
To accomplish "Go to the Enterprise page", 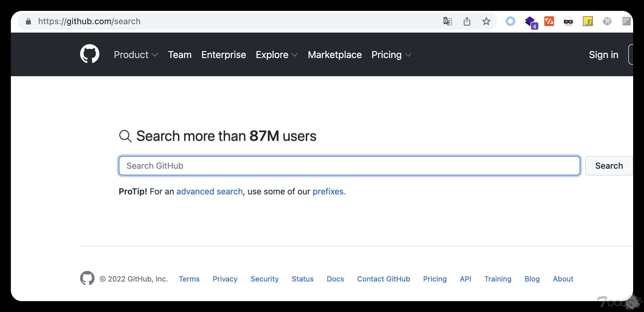I will (224, 55).
